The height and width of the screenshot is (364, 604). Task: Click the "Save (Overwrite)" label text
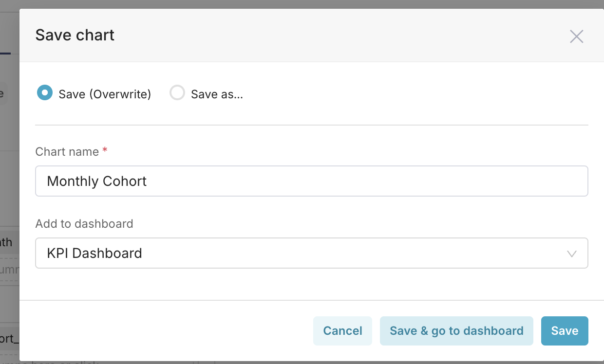(x=105, y=94)
